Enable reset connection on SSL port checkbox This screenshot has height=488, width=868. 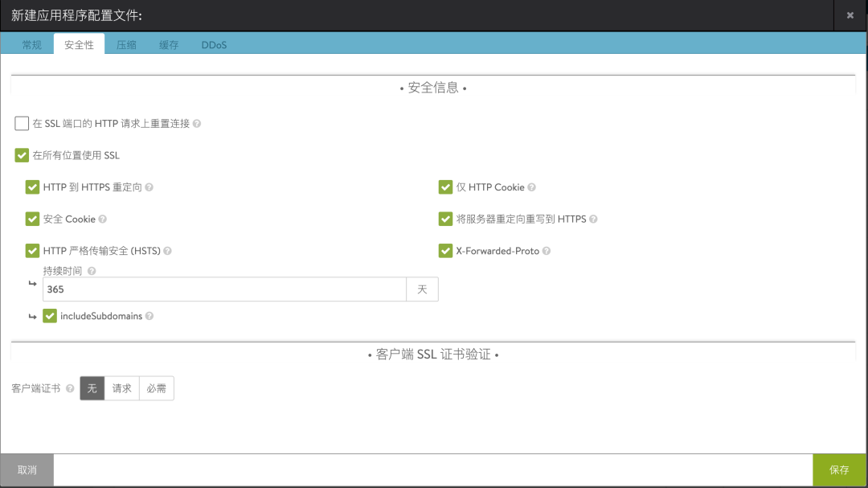[22, 123]
